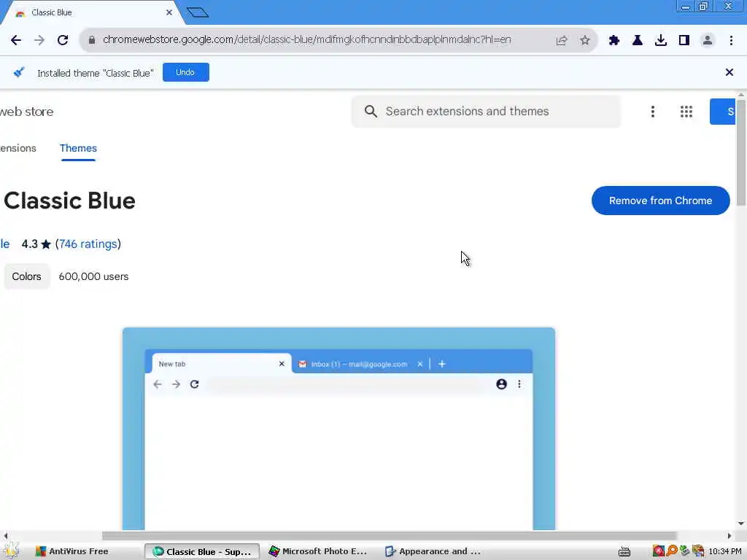Image resolution: width=747 pixels, height=560 pixels.
Task: Toggle the side panel icon
Action: tap(684, 41)
